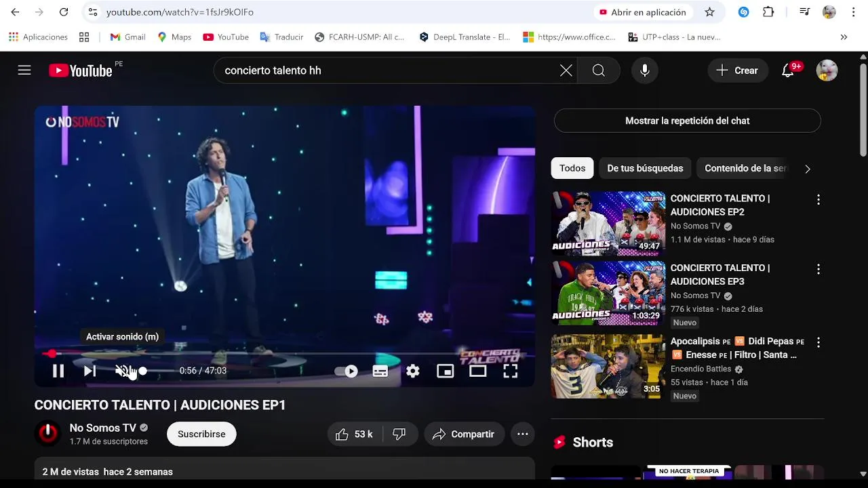
Task: Open No Somos TV channel avatar
Action: click(47, 434)
